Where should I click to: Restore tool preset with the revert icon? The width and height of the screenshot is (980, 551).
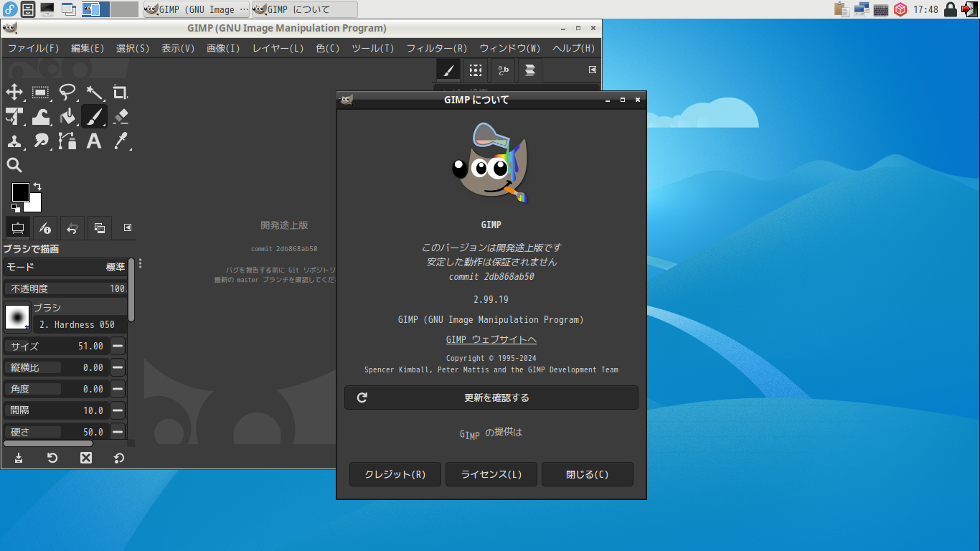tap(52, 458)
